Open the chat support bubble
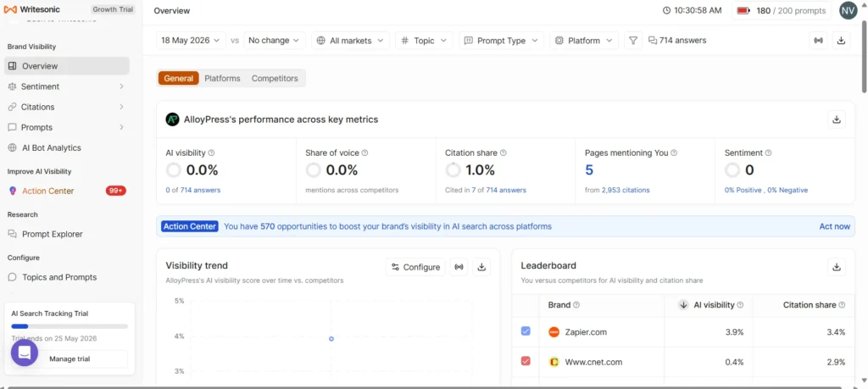Viewport: 868px width, 389px height. pyautogui.click(x=25, y=353)
